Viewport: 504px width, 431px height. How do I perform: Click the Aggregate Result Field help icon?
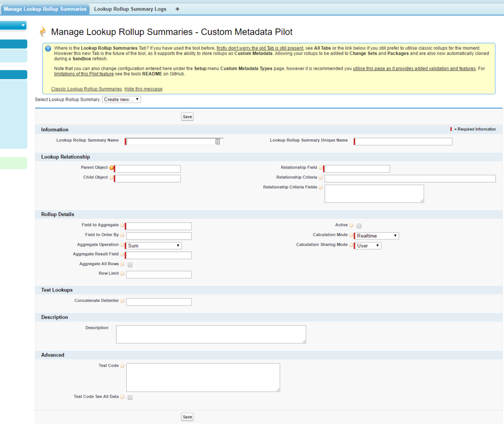[x=122, y=255]
